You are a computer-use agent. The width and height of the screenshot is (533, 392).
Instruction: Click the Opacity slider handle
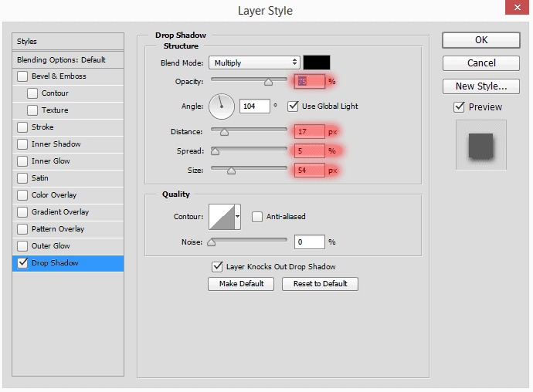(x=268, y=82)
